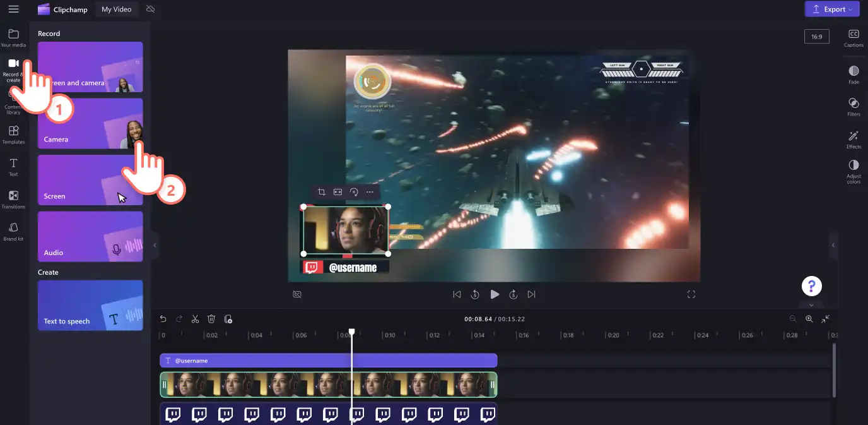Click the timeline playhead marker
This screenshot has height=425, width=868.
coord(352,332)
